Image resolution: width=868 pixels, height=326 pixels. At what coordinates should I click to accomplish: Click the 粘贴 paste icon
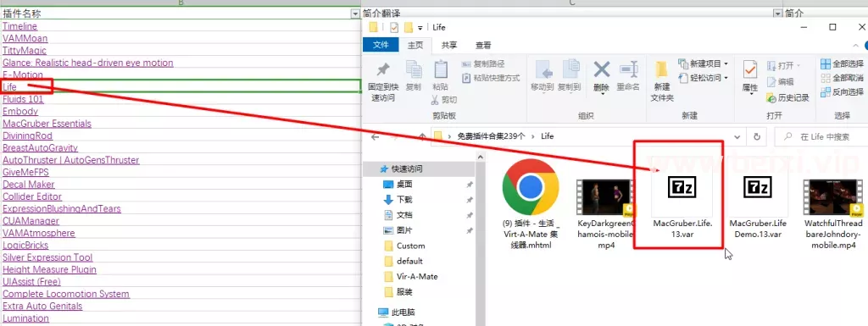coord(441,69)
